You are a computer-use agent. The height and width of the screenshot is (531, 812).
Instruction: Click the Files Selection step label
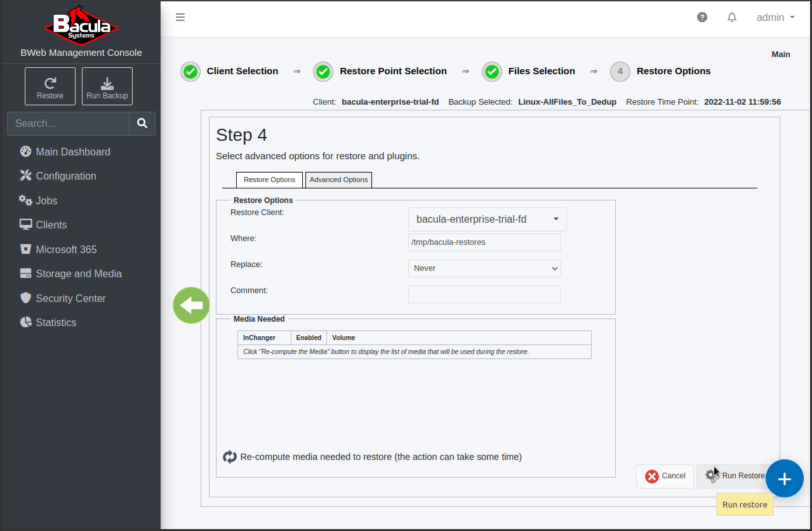542,71
